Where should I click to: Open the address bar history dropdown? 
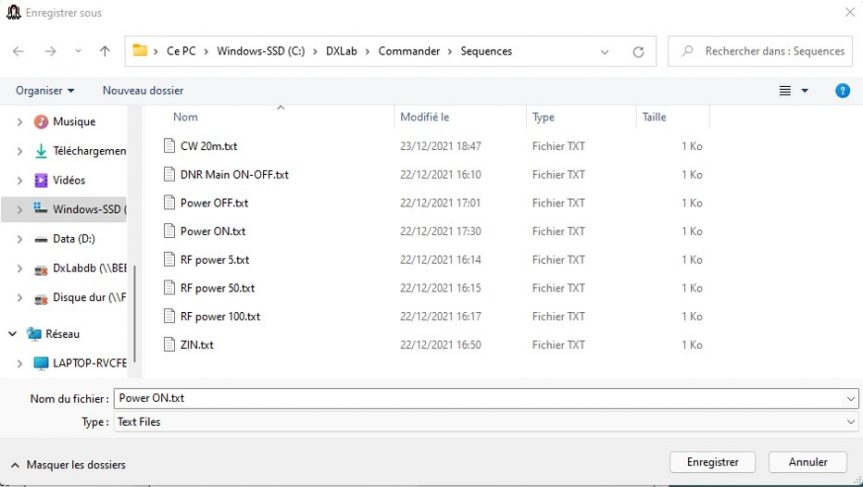(605, 52)
